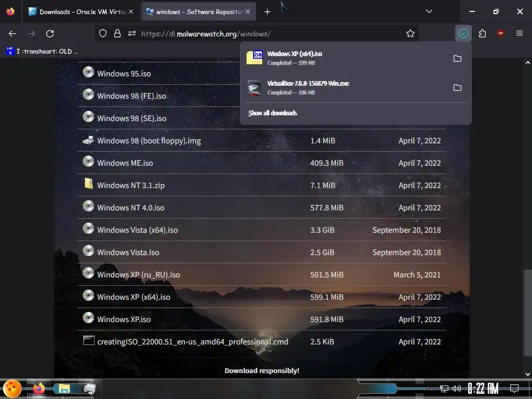Open site permissions icon in address bar
Viewport: 532px width, 399px height.
point(132,34)
